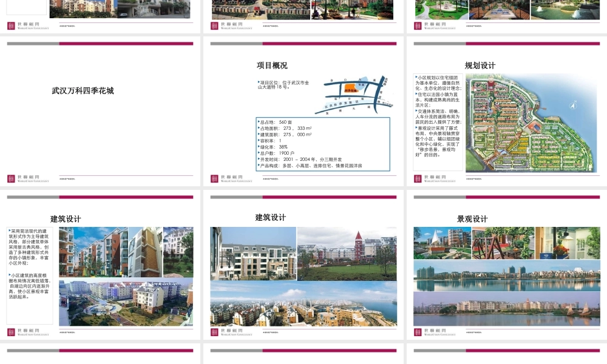Select the 武汉万科四季花城 title slide
The height and width of the screenshot is (364, 607).
point(100,112)
